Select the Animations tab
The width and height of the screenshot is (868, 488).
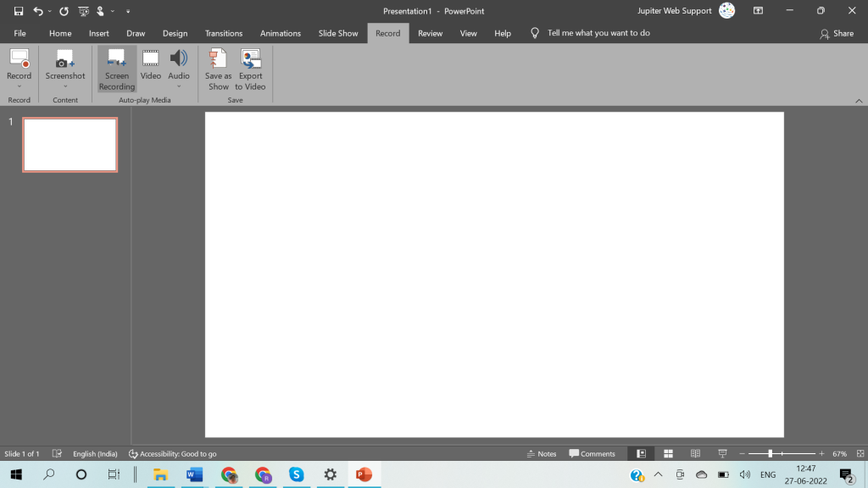pyautogui.click(x=281, y=33)
